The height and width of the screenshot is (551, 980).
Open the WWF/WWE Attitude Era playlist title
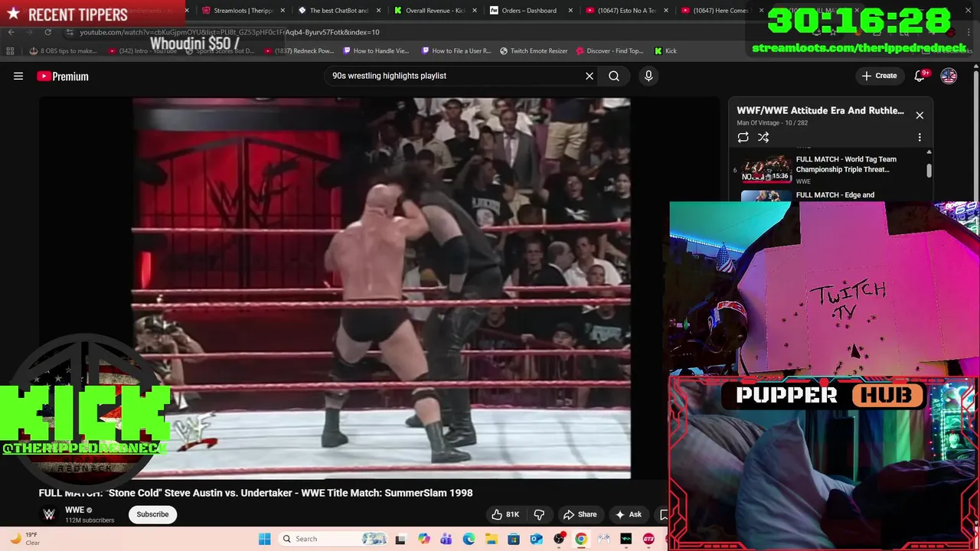point(820,110)
